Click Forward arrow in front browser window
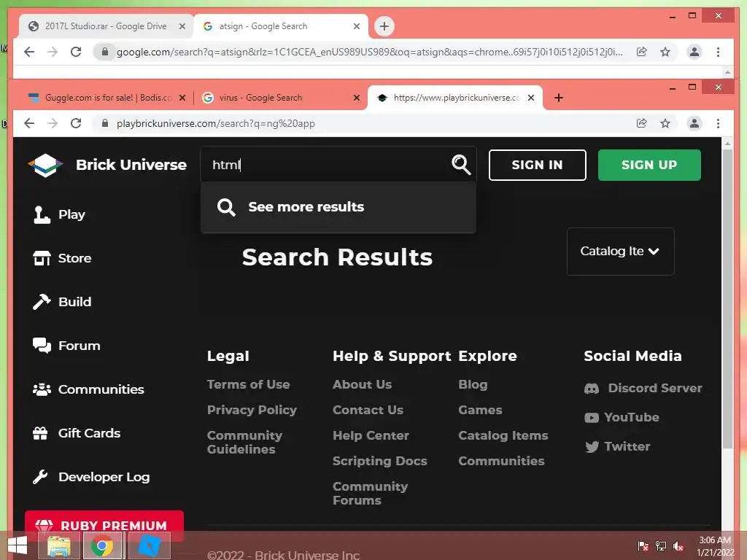Viewport: 747px width, 560px height. click(53, 123)
